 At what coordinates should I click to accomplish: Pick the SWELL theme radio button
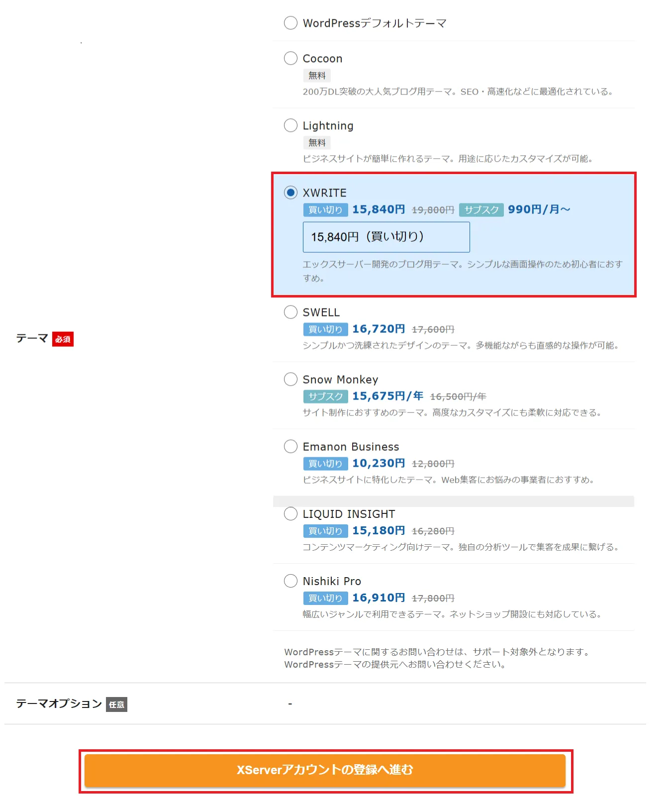[x=290, y=312]
